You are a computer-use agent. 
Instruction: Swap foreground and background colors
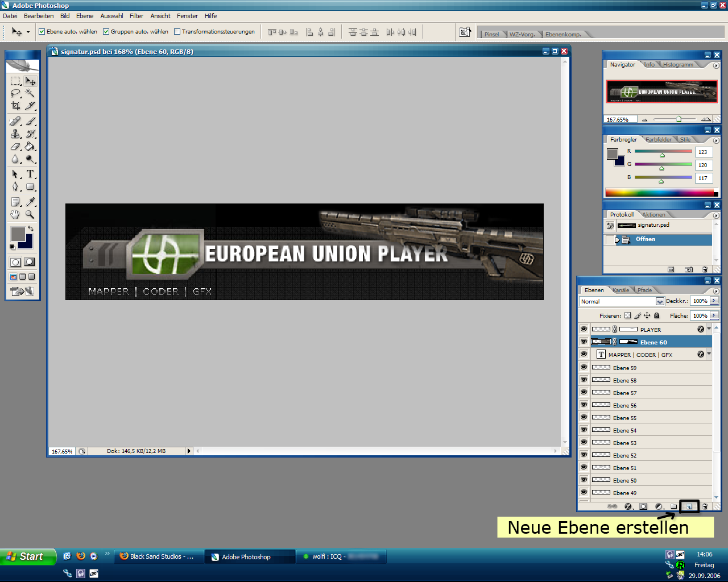31,228
